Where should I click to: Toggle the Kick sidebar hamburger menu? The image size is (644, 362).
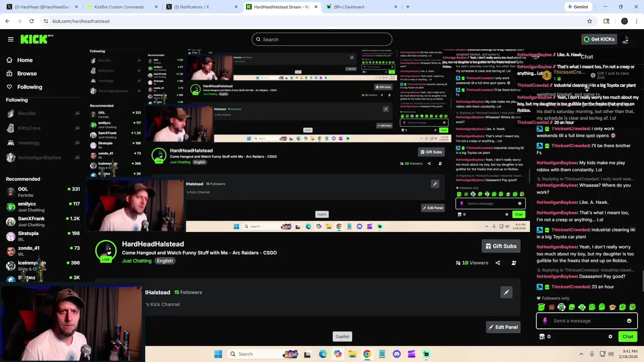coord(11,39)
